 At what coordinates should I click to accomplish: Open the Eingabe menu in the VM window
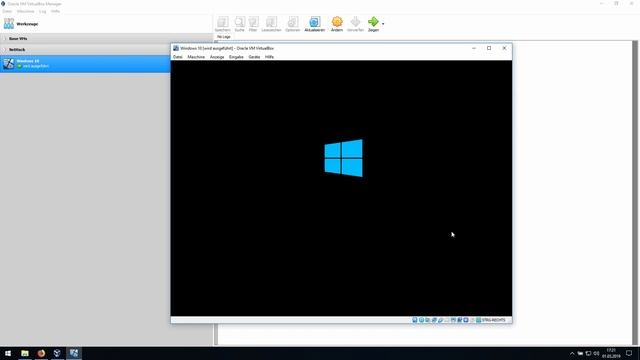(236, 57)
